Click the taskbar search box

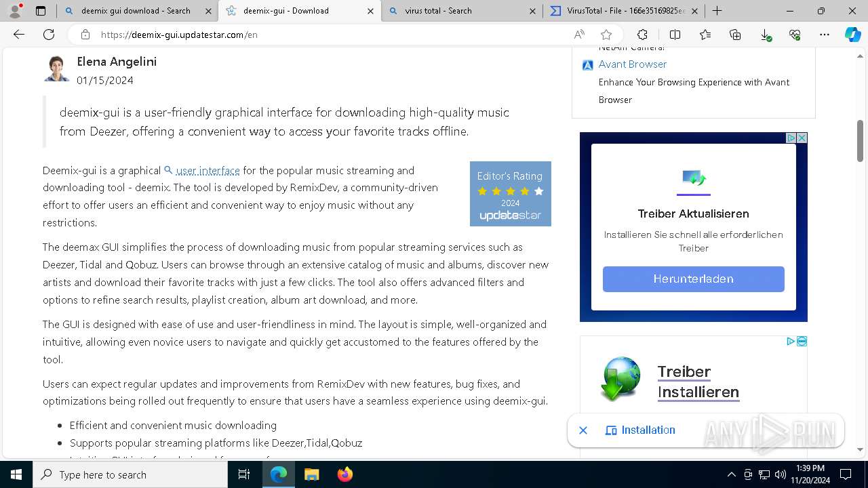click(130, 474)
